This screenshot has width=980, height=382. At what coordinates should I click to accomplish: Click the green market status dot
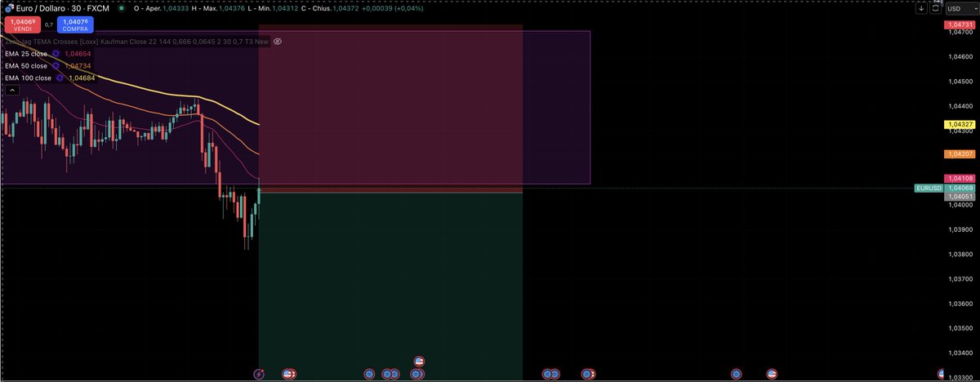coord(122,8)
